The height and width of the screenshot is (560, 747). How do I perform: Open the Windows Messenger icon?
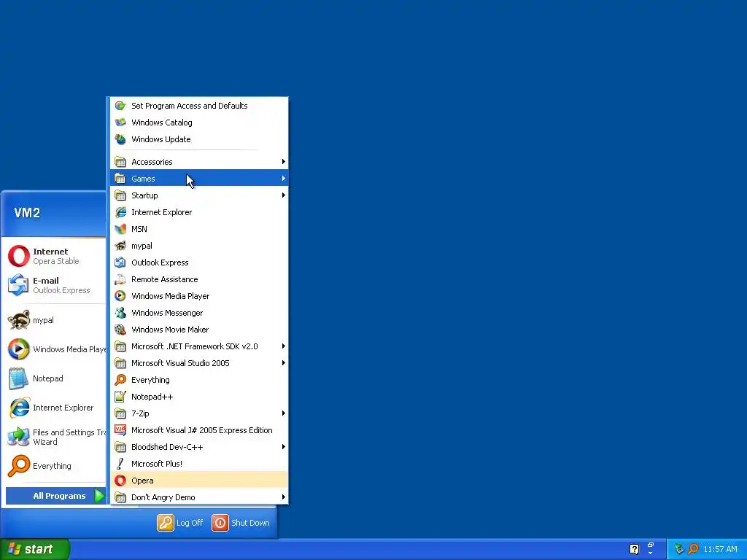pyautogui.click(x=120, y=313)
